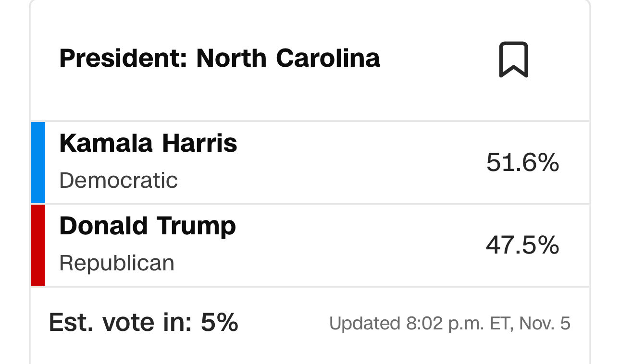Click the 5% estimated vote value
The height and width of the screenshot is (364, 620).
coord(219,322)
